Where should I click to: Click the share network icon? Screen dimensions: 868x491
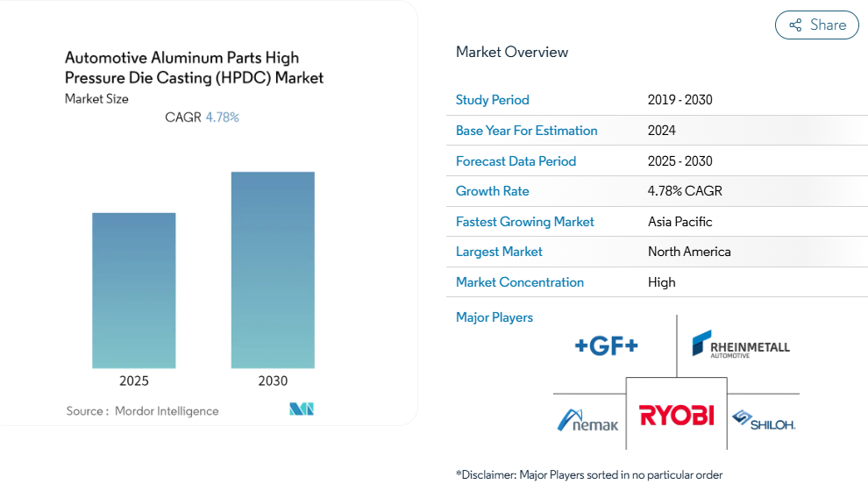click(x=795, y=25)
